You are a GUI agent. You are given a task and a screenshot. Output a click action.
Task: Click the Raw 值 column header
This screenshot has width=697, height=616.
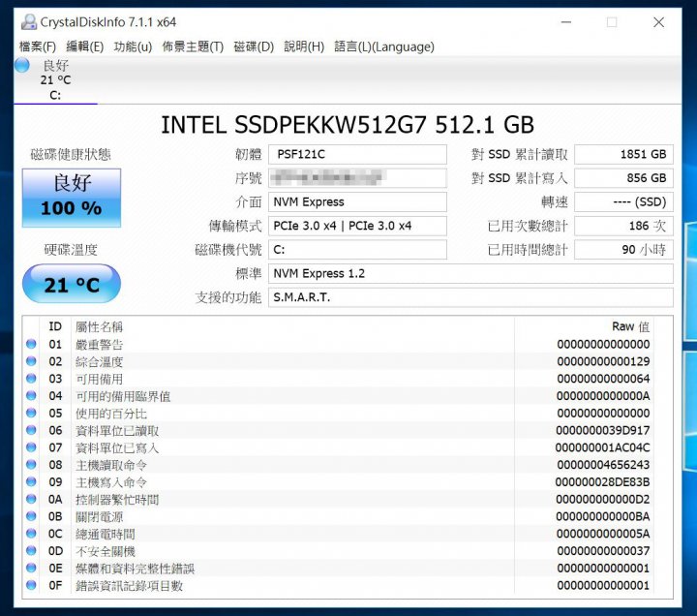point(630,326)
